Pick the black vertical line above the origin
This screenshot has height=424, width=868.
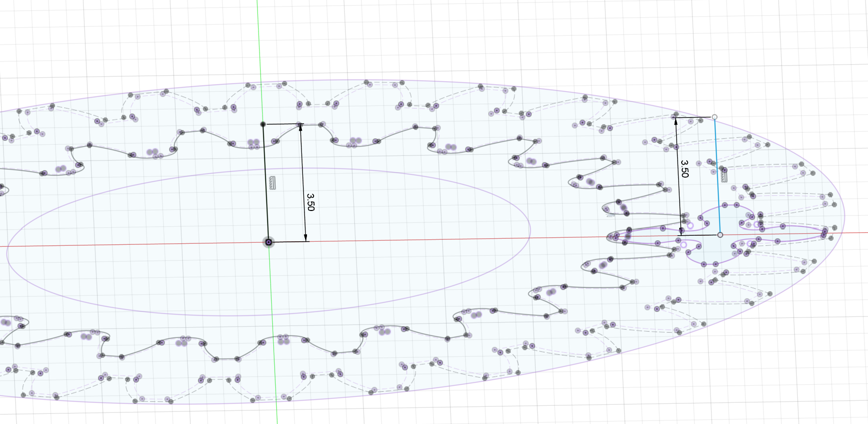(x=266, y=183)
